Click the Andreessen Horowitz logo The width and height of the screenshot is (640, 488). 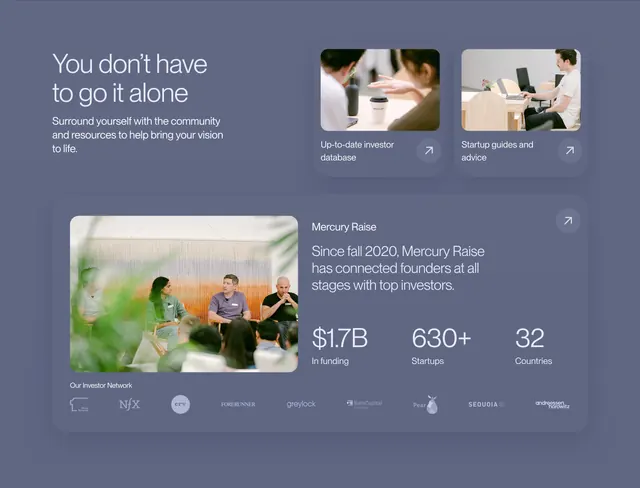(x=552, y=404)
